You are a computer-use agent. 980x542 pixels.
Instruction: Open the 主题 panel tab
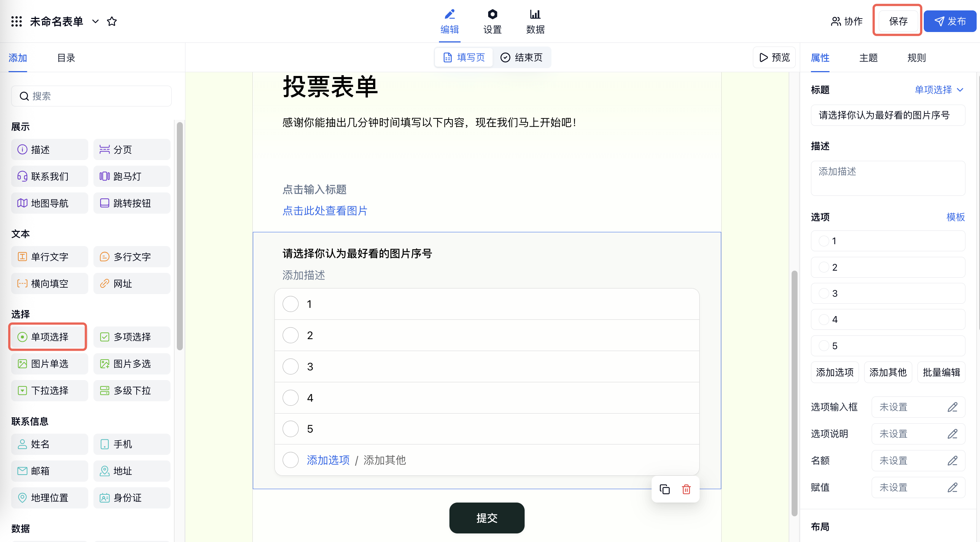868,58
